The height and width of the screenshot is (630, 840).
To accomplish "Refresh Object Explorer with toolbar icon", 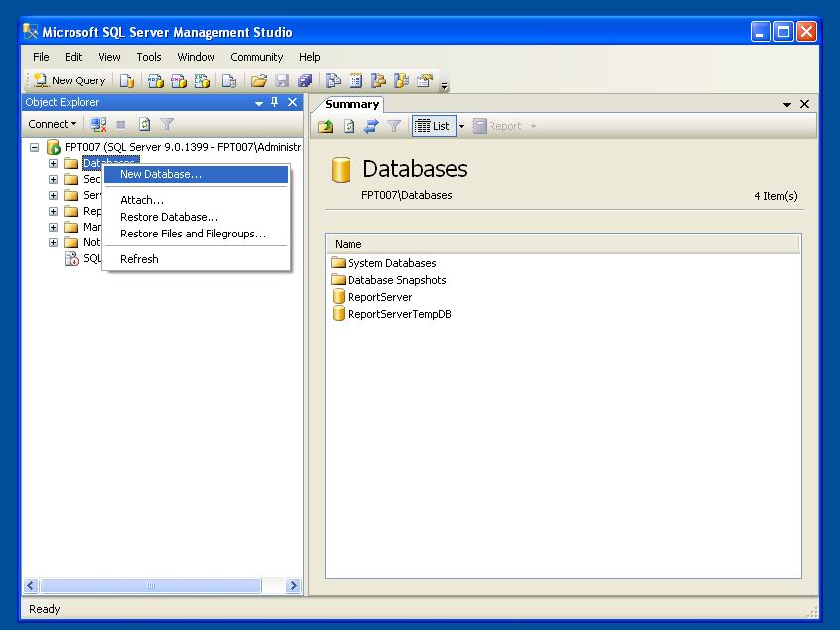I will pos(144,125).
